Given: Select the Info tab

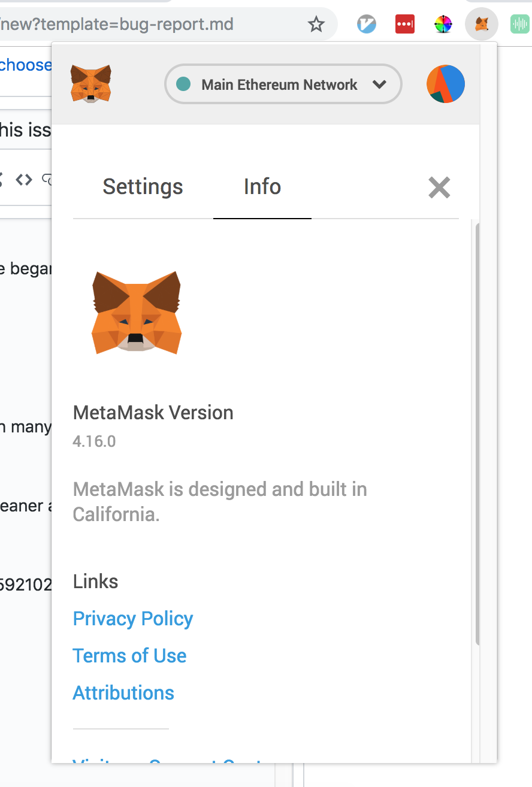Looking at the screenshot, I should (x=262, y=187).
